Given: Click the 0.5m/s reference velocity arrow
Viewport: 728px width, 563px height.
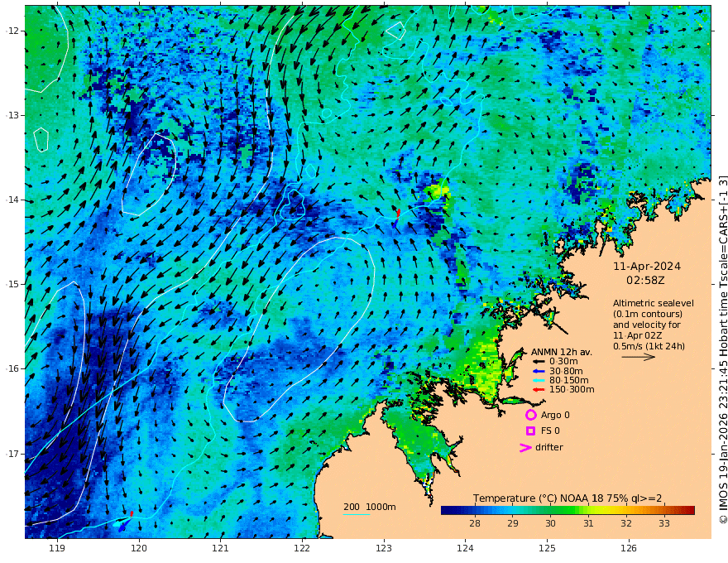Looking at the screenshot, I should [639, 357].
